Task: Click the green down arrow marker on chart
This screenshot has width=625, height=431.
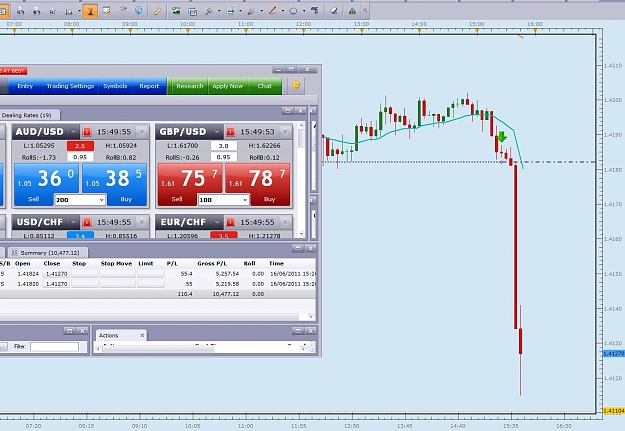Action: pyautogui.click(x=502, y=137)
